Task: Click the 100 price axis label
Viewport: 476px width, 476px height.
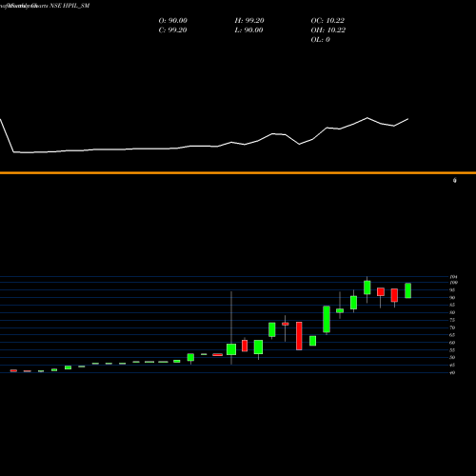Action: point(453,283)
